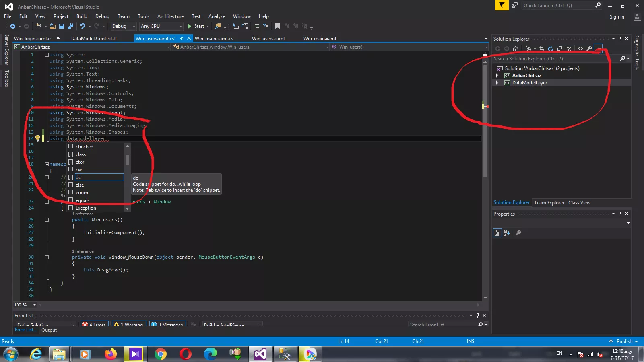This screenshot has height=362, width=644.
Task: Click the Solution Explorer search magnifier icon
Action: (623, 59)
